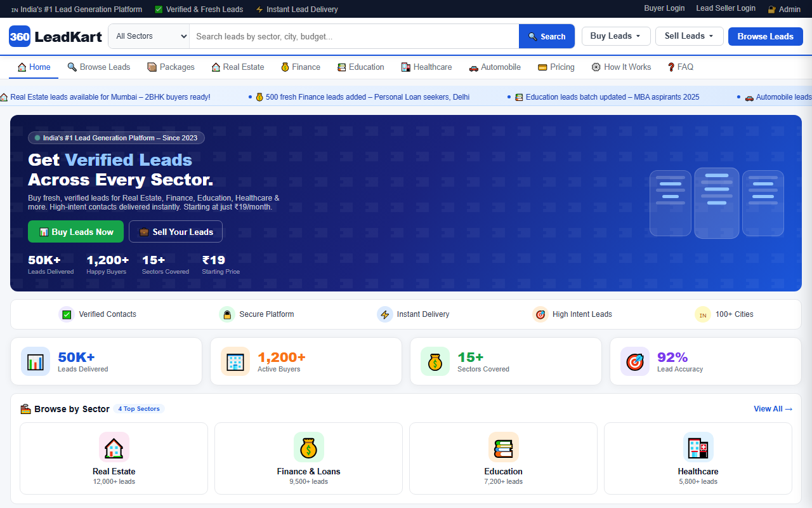Click the Real Estate house icon in sector cards
Image resolution: width=812 pixels, height=508 pixels.
[114, 447]
